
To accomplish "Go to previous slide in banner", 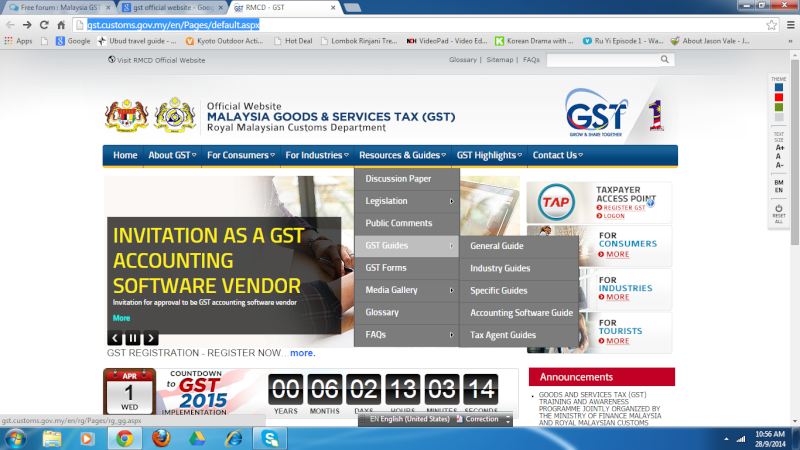I will (x=115, y=338).
